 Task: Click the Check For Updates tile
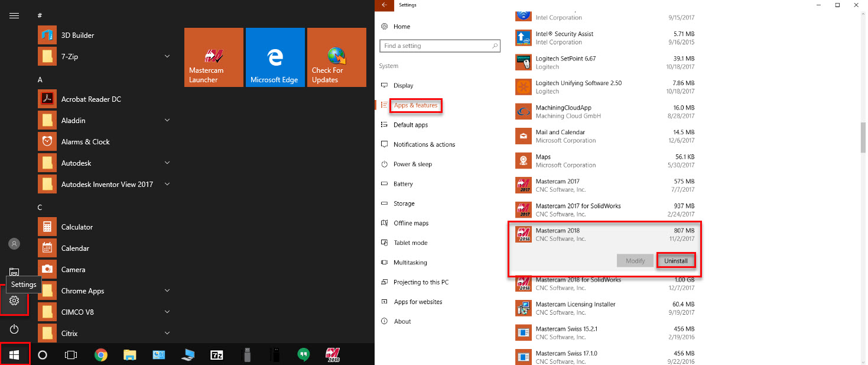[x=336, y=57]
